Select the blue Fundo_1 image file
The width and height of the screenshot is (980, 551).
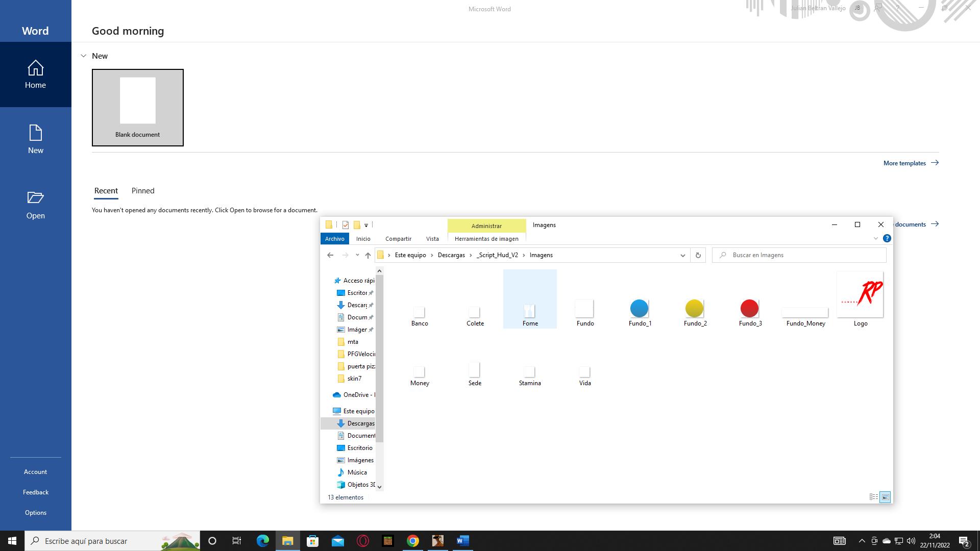(640, 309)
